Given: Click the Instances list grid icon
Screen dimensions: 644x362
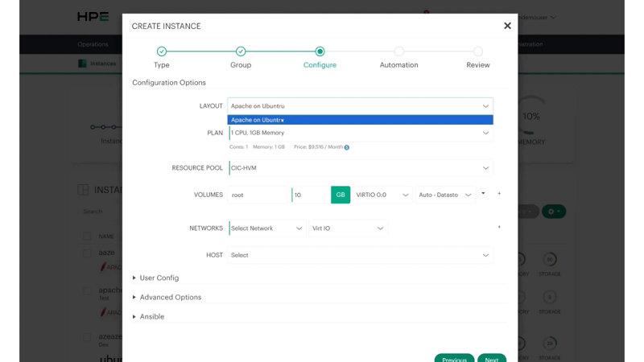Looking at the screenshot, I should click(83, 190).
